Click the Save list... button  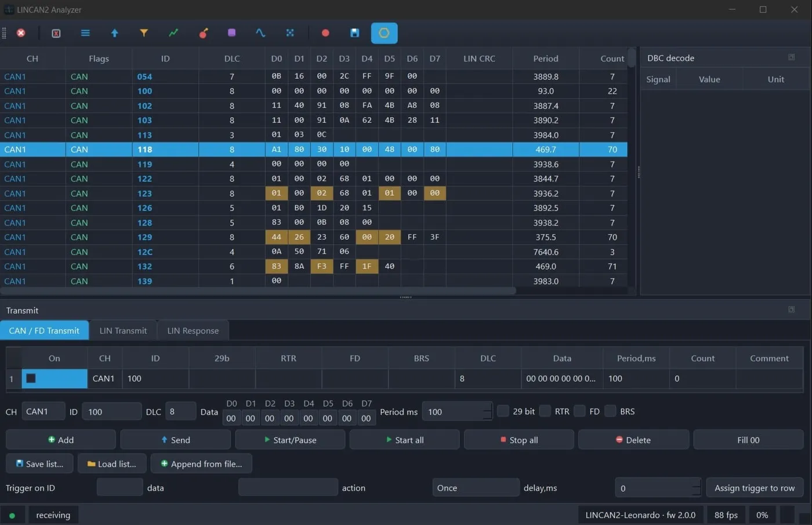(x=39, y=464)
